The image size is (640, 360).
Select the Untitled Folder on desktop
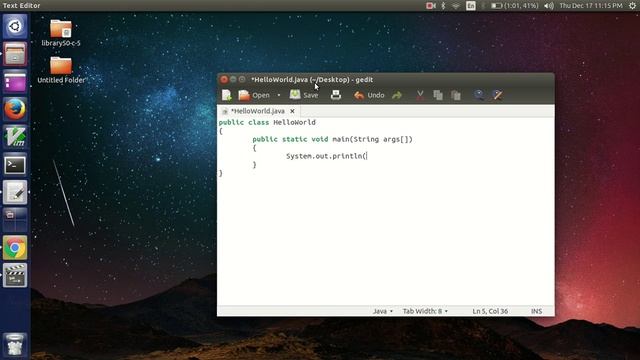click(61, 70)
